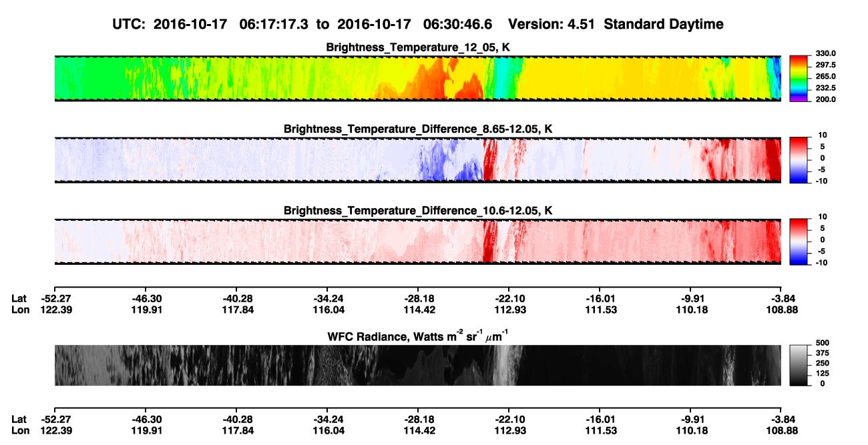868x445 pixels.
Task: Click the 250 tick on WFC Radiance color bar
Action: (823, 363)
